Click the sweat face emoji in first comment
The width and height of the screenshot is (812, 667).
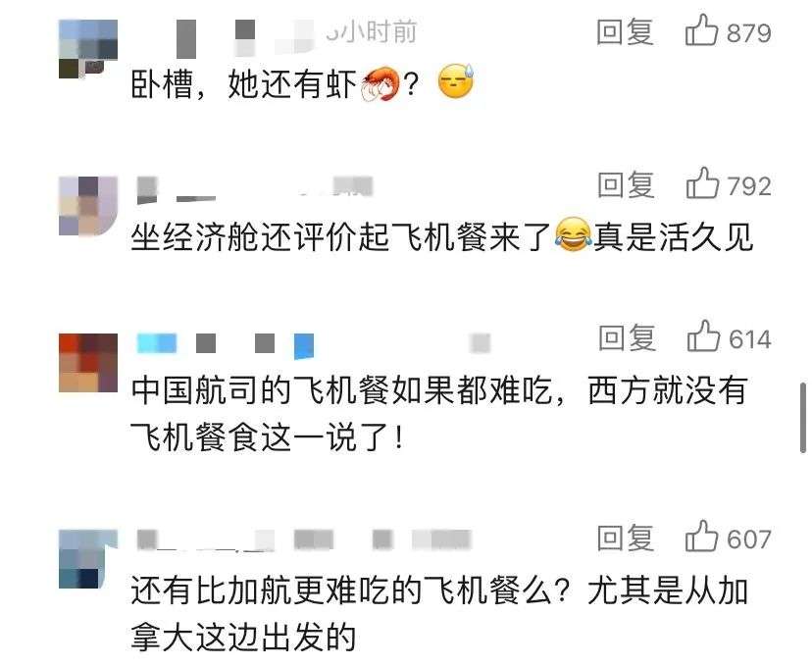pos(456,81)
